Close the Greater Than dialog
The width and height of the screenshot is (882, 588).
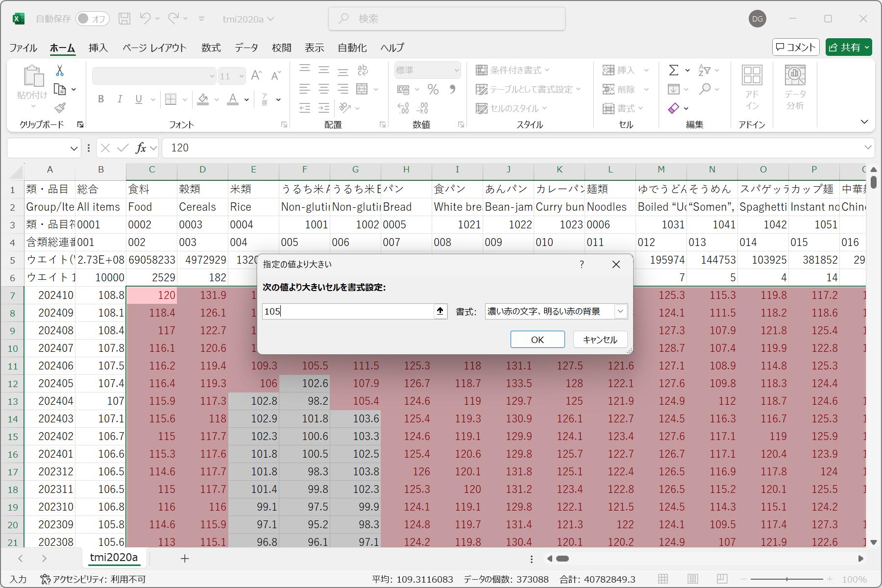click(x=616, y=265)
